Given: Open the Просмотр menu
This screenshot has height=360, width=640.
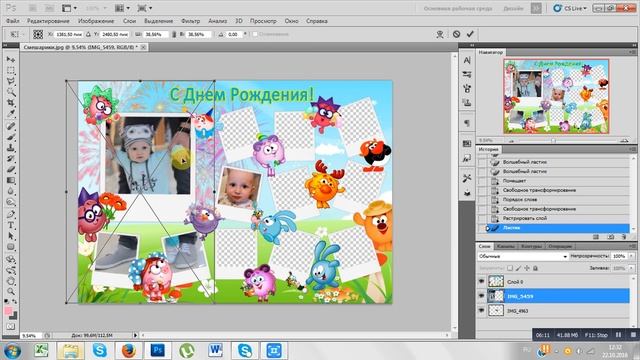Looking at the screenshot, I should coord(263,21).
